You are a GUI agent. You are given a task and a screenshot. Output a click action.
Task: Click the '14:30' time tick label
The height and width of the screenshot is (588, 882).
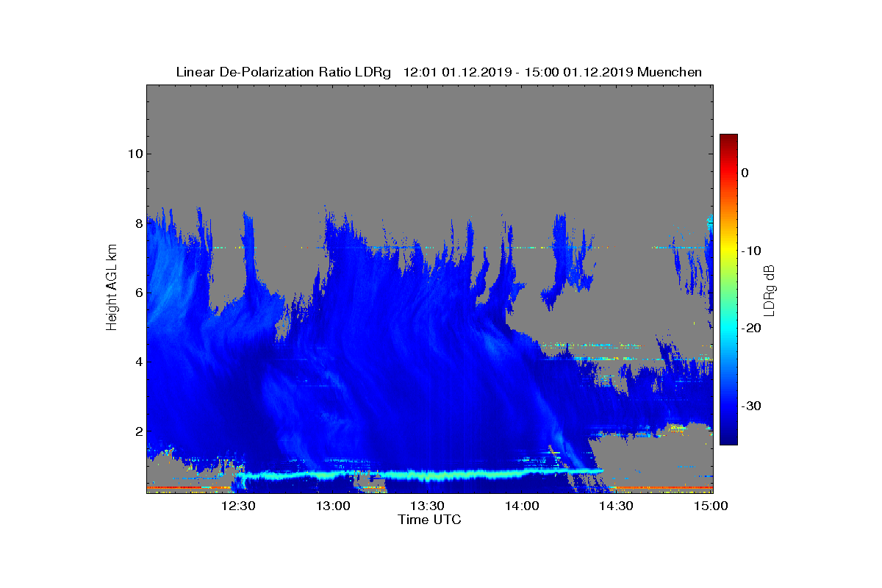[x=616, y=506]
